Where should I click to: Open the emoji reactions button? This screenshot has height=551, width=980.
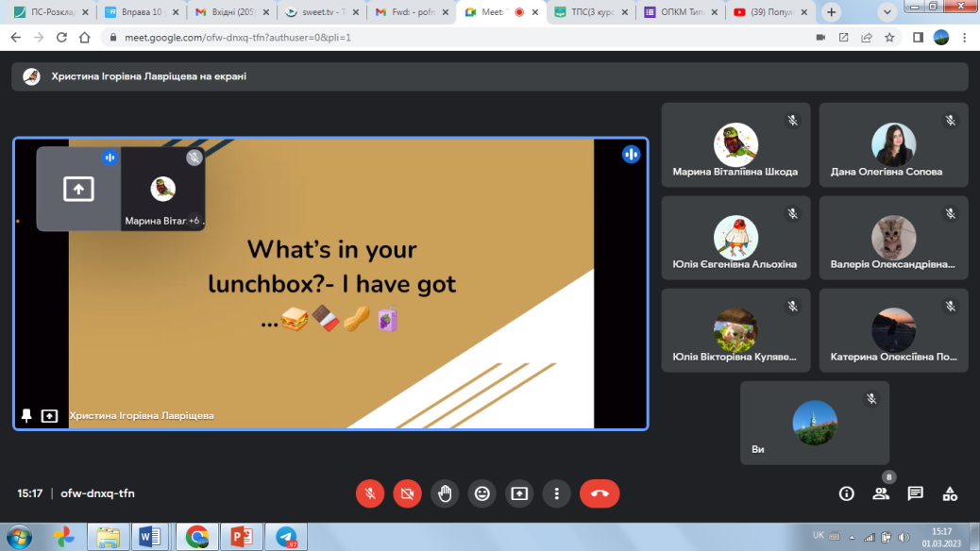482,493
